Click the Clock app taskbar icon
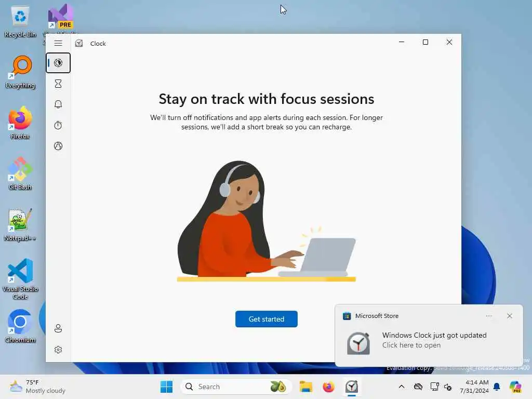The height and width of the screenshot is (399, 532). [352, 387]
